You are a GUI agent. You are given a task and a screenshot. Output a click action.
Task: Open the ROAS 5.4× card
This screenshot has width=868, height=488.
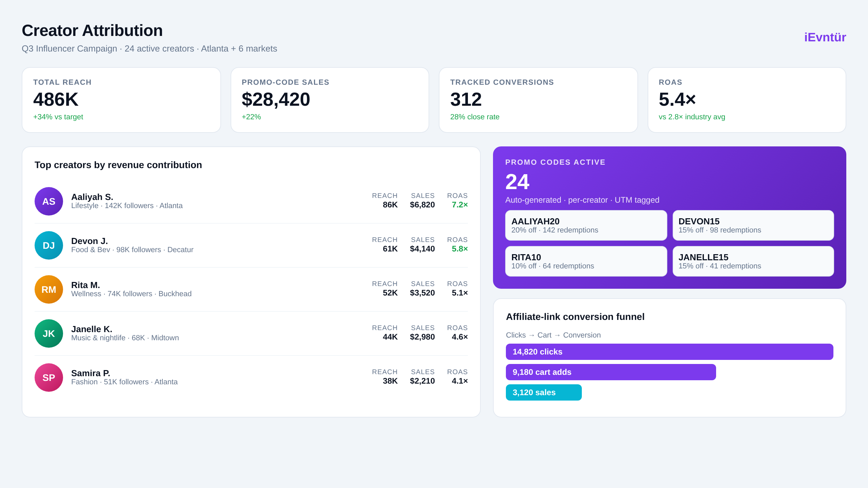[x=747, y=100]
